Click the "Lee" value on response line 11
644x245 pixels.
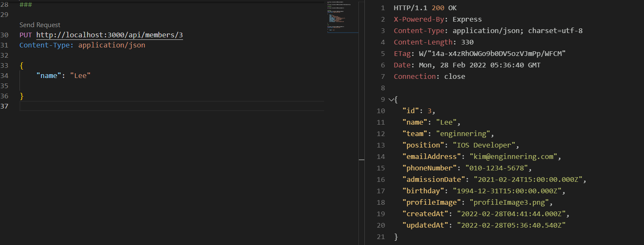click(x=446, y=122)
